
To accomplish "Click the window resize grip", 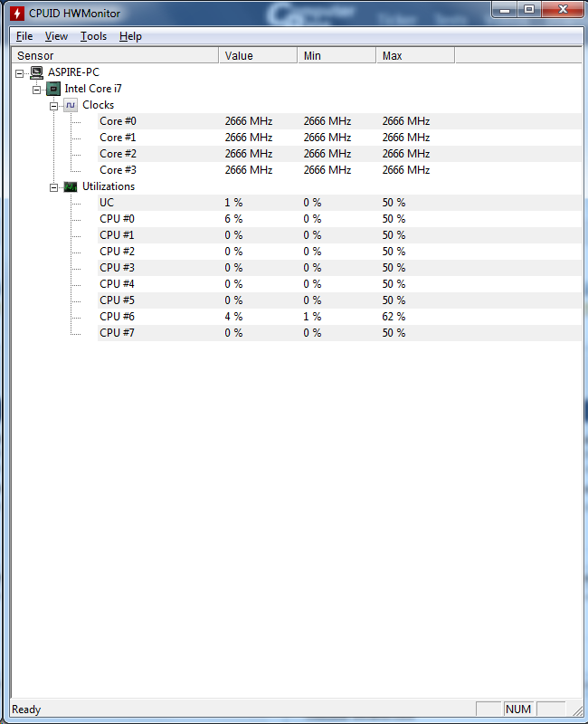I will [x=577, y=710].
